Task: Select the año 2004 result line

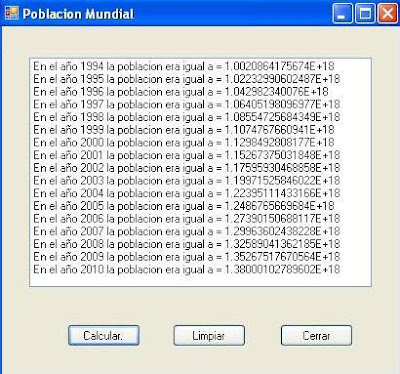Action: point(187,193)
